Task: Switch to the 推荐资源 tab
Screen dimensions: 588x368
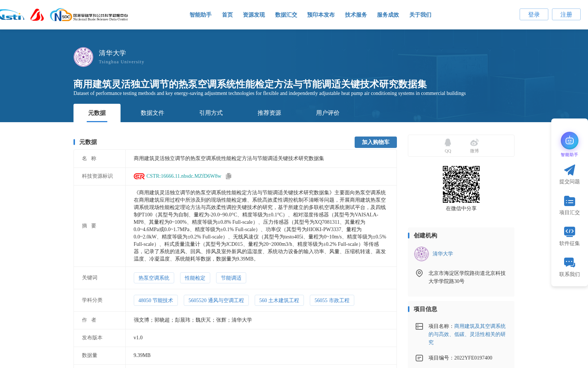Action: 269,113
